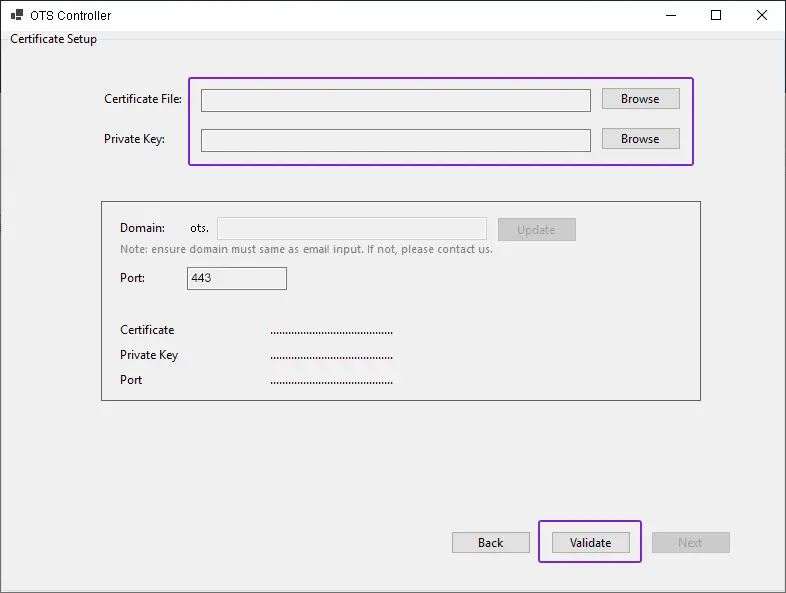Close the OTS Controller window
The height and width of the screenshot is (593, 786).
pyautogui.click(x=762, y=15)
